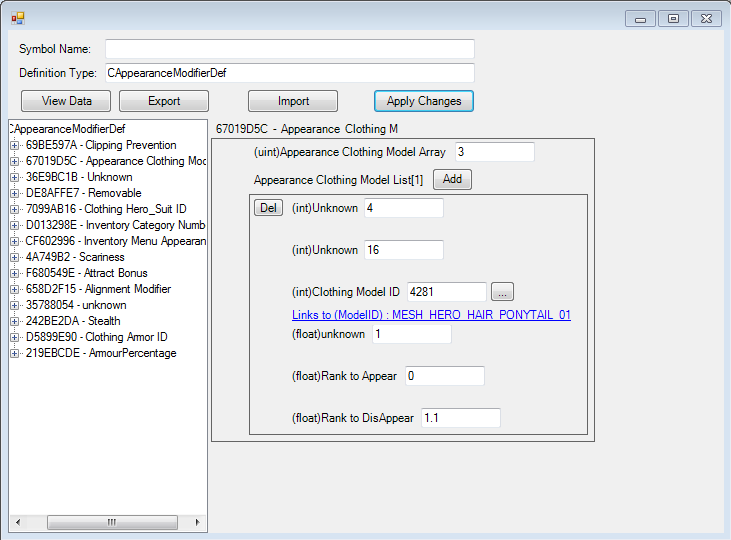Click the Apply Changes button
This screenshot has width=731, height=540.
tap(423, 101)
